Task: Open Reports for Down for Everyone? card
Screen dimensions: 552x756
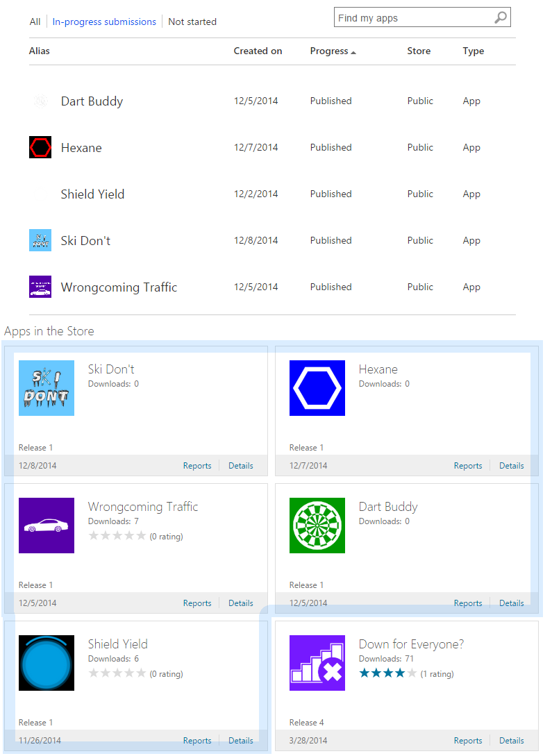Action: [x=468, y=741]
